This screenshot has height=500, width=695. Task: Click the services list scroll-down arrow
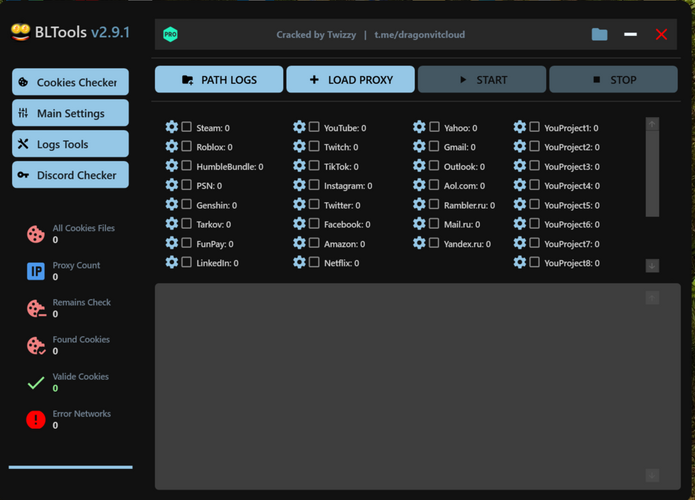point(652,266)
